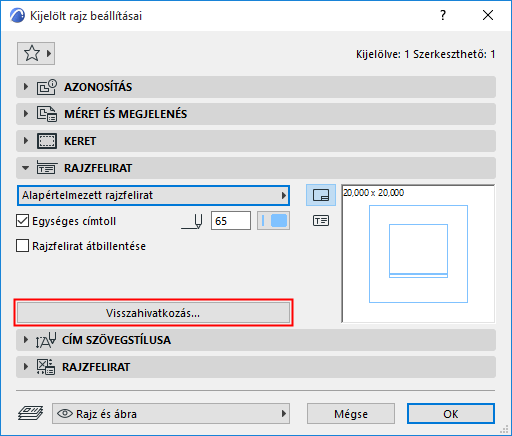Expand the MÉRET ÉS MEGJELENÉS panel
Image resolution: width=512 pixels, height=436 pixels.
pyautogui.click(x=256, y=114)
